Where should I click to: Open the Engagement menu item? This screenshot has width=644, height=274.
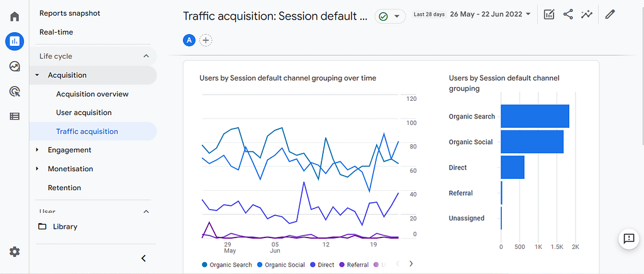pos(69,150)
